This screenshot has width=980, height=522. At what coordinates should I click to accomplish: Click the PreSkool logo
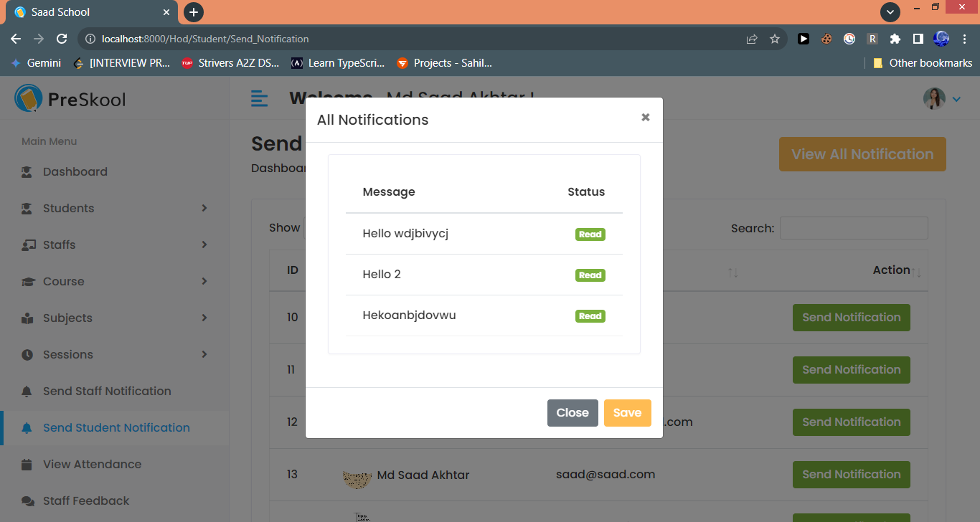70,99
